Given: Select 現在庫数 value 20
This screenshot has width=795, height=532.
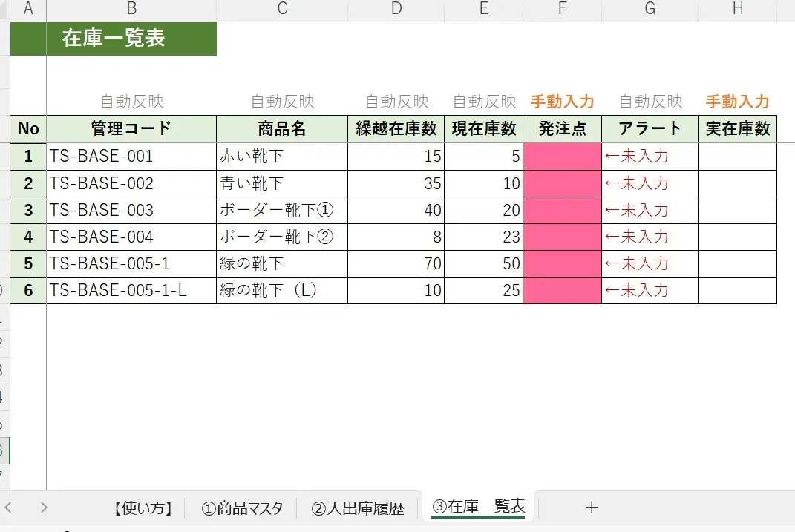Looking at the screenshot, I should click(484, 210).
